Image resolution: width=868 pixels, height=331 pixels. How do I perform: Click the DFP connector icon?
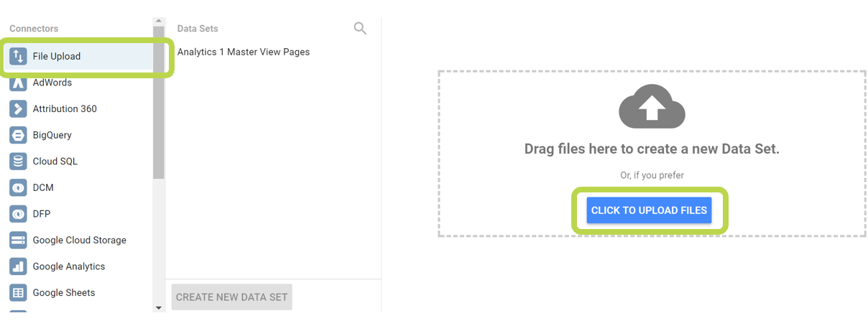click(18, 214)
